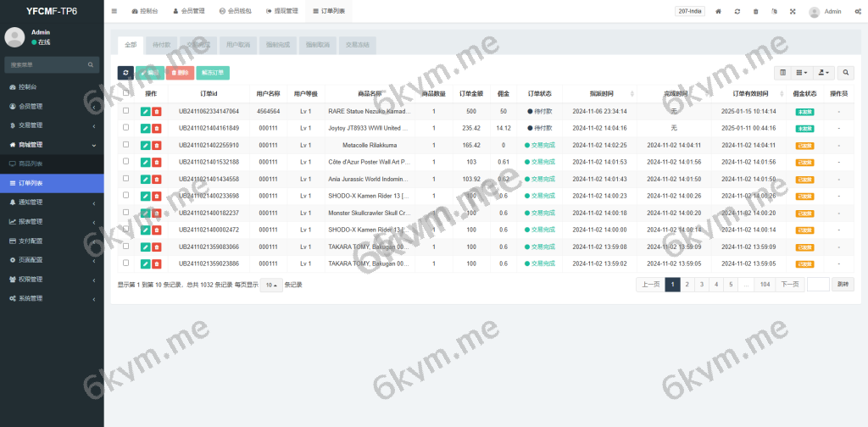The image size is (868, 427).
Task: Open the 10 records-per-page dropdown
Action: 271,285
